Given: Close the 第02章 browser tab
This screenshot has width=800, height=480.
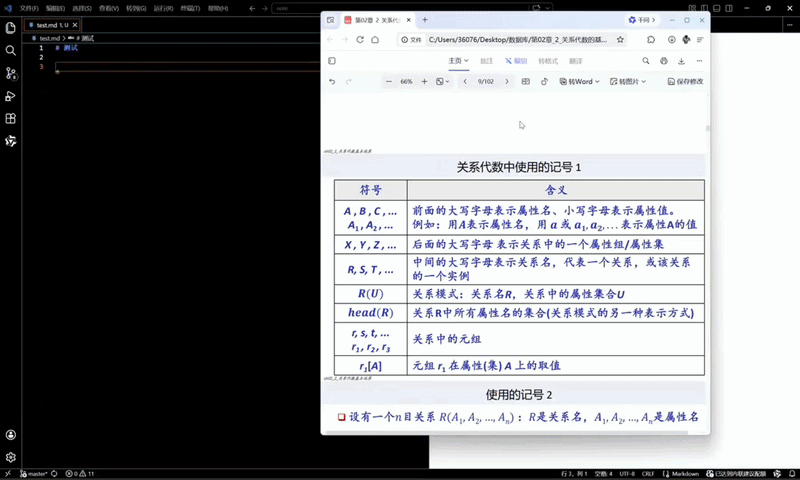Looking at the screenshot, I should [x=408, y=20].
